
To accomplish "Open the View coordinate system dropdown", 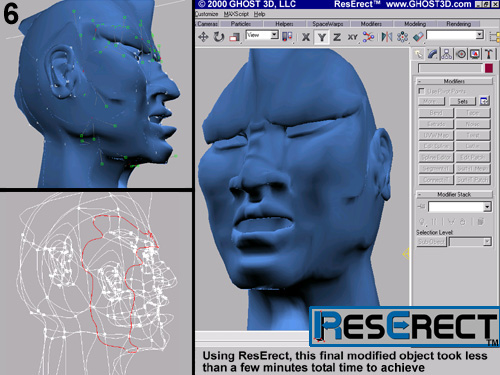I will (x=262, y=35).
